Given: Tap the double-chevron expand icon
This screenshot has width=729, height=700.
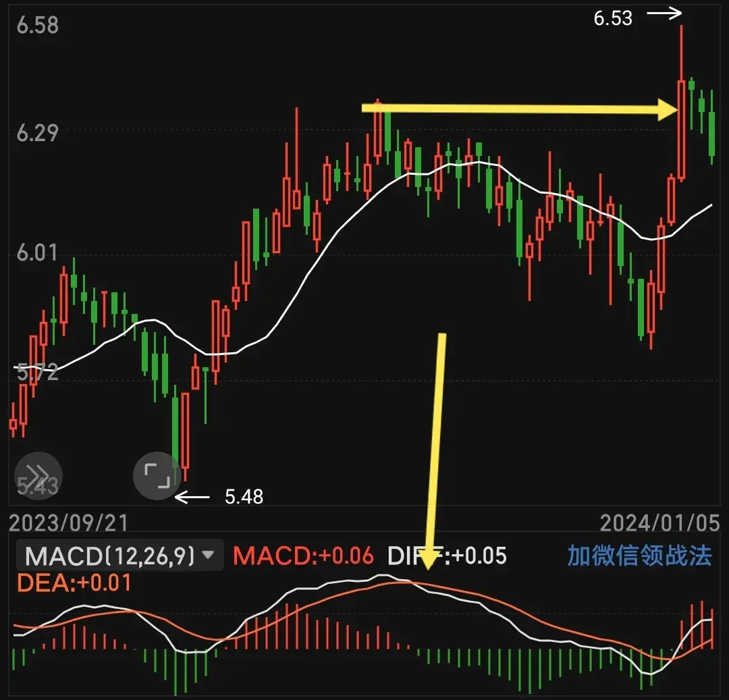Looking at the screenshot, I should pos(38,475).
